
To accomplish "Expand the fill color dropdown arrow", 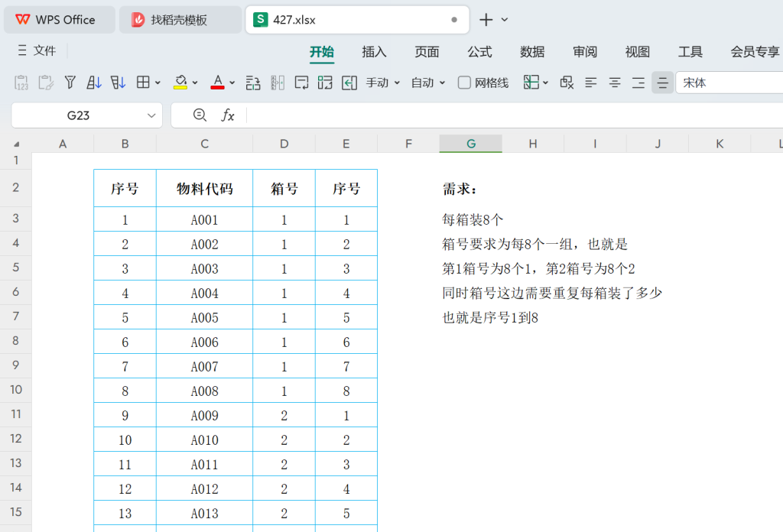I will pos(195,83).
